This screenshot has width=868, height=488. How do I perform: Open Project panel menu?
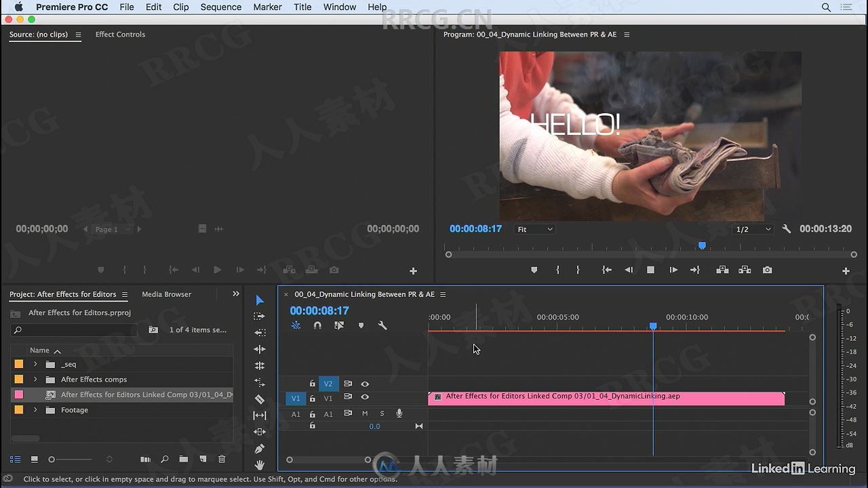coord(124,295)
